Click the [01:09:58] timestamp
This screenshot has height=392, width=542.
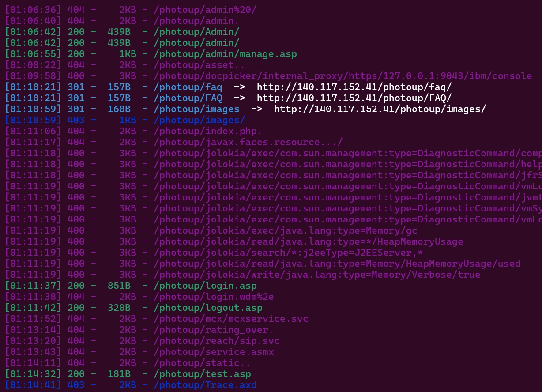pyautogui.click(x=34, y=76)
